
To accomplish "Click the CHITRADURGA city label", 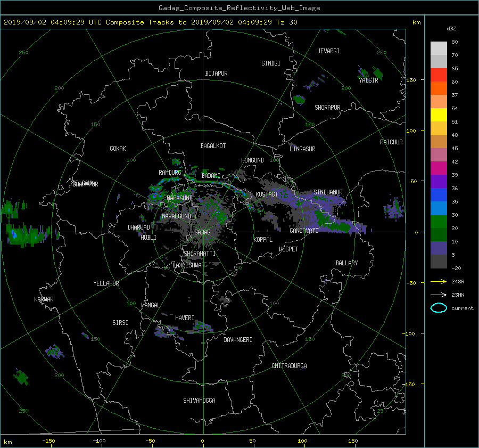I will [290, 366].
